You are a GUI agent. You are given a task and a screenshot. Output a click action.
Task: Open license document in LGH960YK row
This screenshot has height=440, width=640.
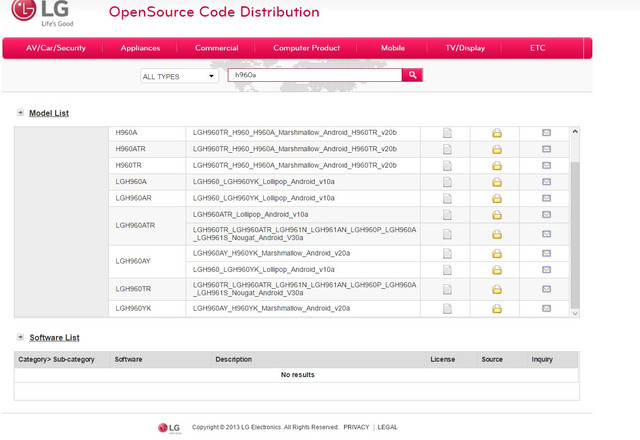447,309
